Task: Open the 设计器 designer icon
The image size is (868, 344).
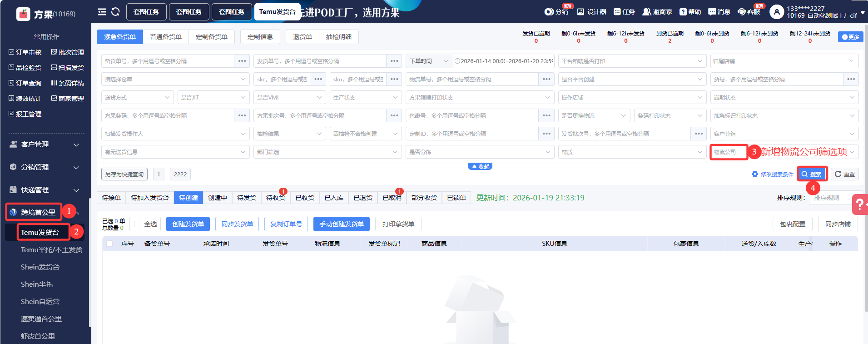Action: pyautogui.click(x=580, y=12)
